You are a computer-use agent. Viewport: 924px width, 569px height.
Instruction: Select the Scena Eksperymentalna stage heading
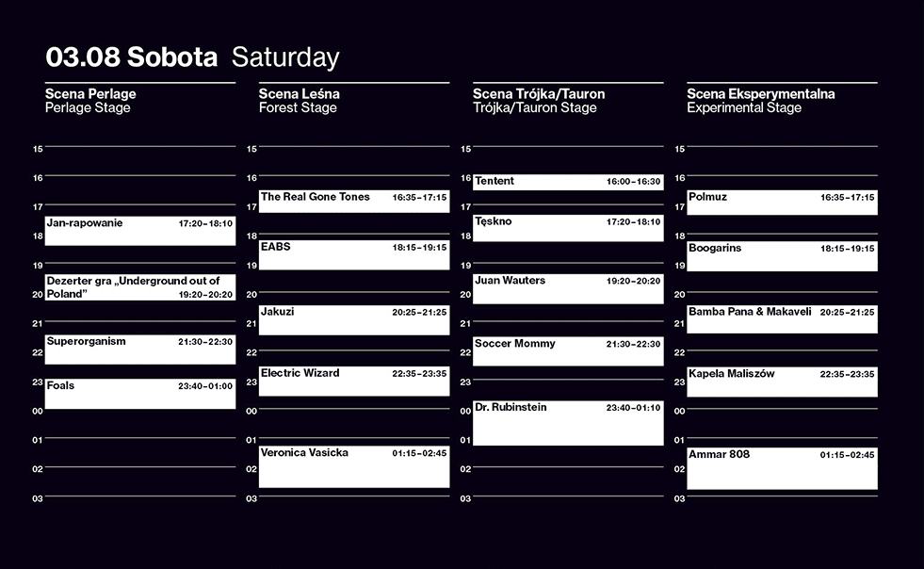(x=761, y=94)
